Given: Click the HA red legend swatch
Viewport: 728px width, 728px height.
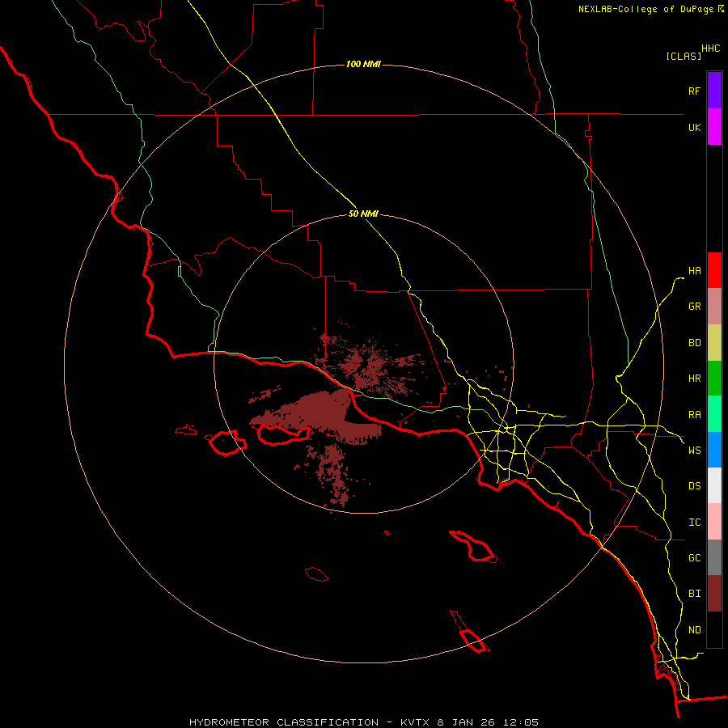Looking at the screenshot, I should coord(714,270).
